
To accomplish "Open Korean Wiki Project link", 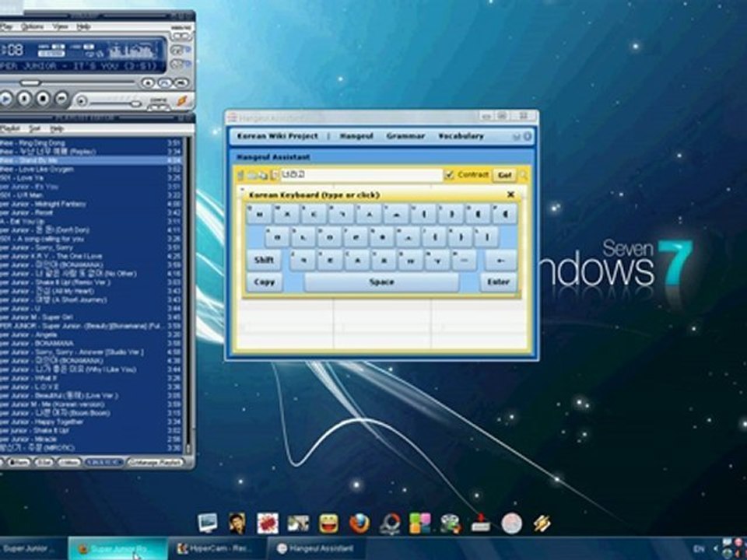I will click(277, 136).
